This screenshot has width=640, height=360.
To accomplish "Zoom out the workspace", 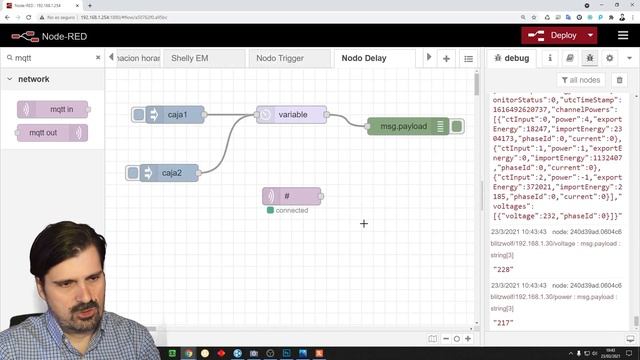I will point(446,339).
